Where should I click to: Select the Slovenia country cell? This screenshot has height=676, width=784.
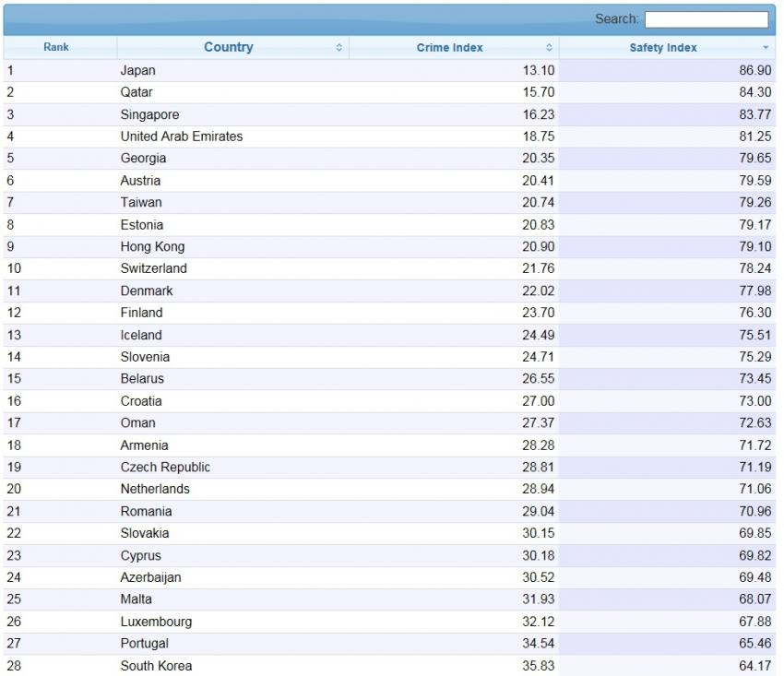[233, 357]
